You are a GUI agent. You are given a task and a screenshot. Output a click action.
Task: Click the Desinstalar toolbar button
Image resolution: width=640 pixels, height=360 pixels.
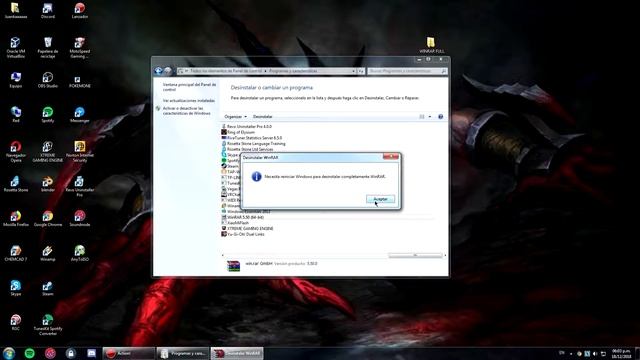coord(262,117)
